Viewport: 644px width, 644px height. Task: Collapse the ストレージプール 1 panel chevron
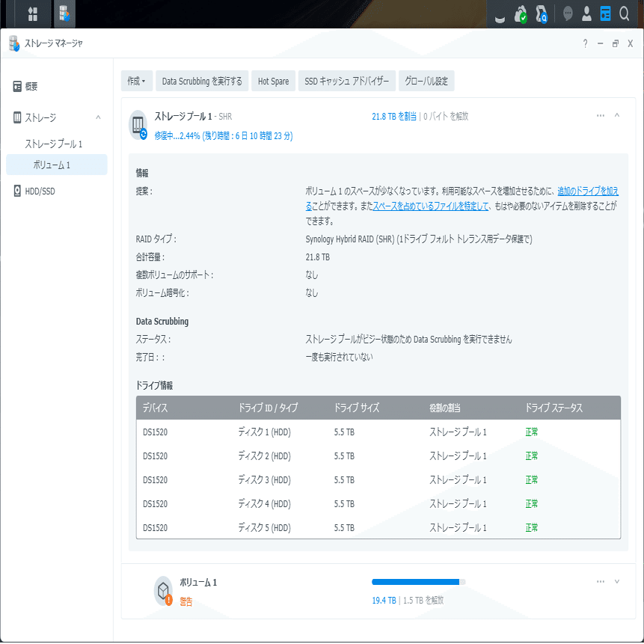[x=616, y=116]
